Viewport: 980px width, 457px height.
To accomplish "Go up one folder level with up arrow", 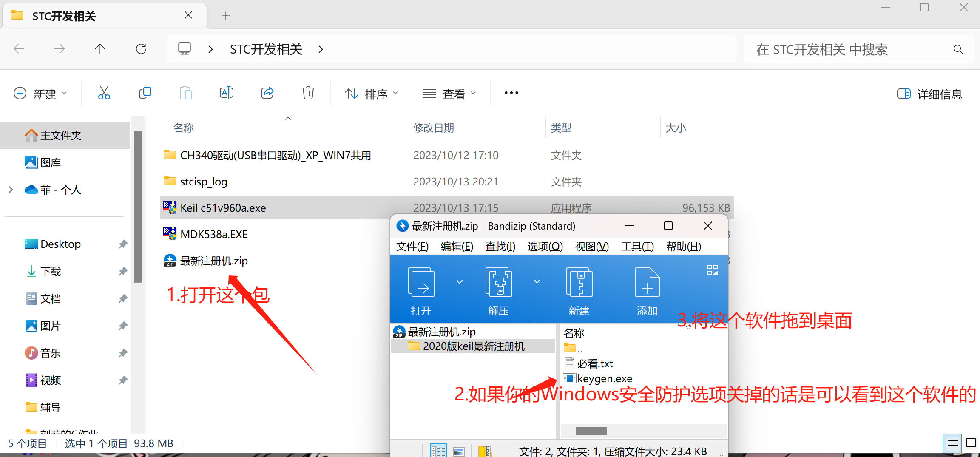I will (x=100, y=49).
